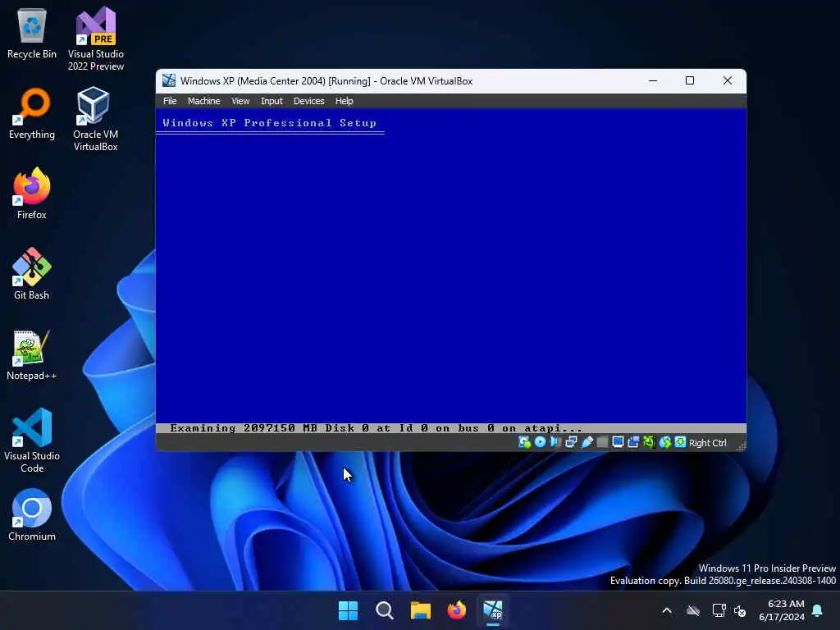Click the network tray icon
Image resolution: width=840 pixels, height=630 pixels.
click(x=719, y=610)
